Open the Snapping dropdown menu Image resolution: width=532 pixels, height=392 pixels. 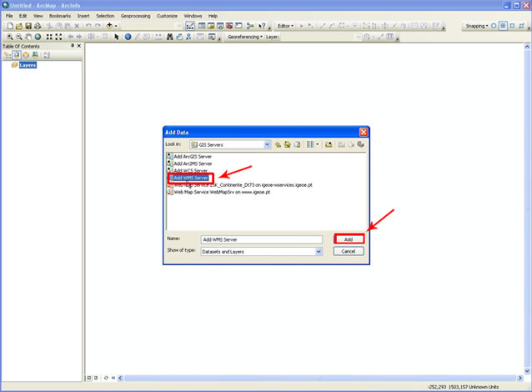477,26
